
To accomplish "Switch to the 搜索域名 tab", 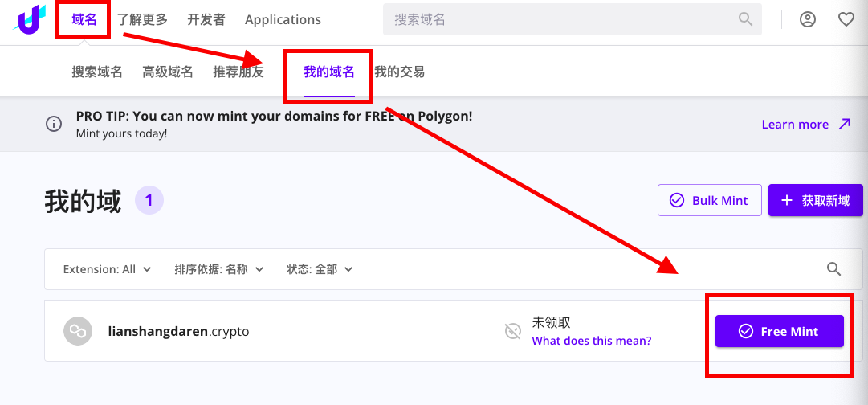I will pos(97,72).
